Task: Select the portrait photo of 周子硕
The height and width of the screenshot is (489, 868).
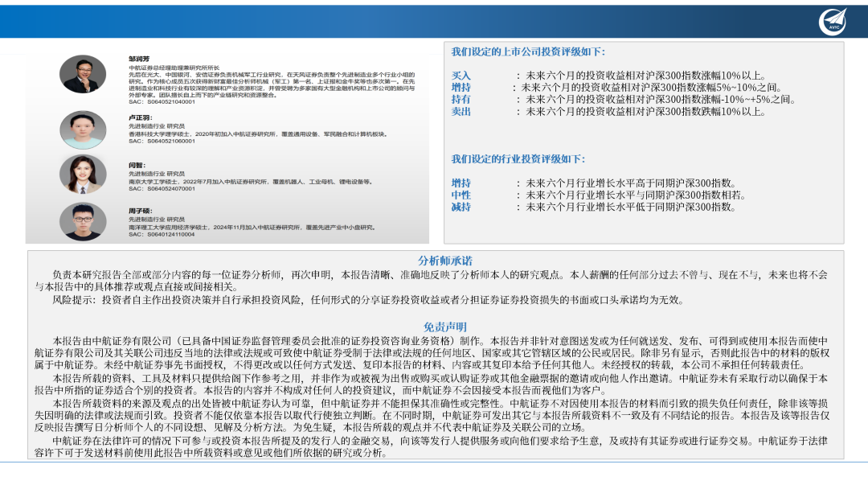Action: pos(83,221)
